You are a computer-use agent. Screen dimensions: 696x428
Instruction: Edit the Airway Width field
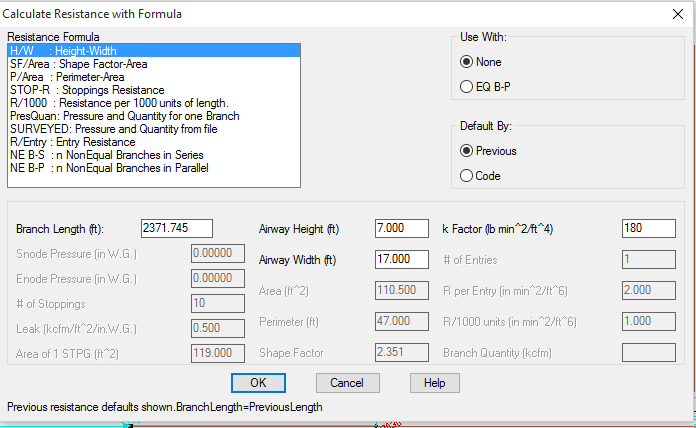click(401, 259)
